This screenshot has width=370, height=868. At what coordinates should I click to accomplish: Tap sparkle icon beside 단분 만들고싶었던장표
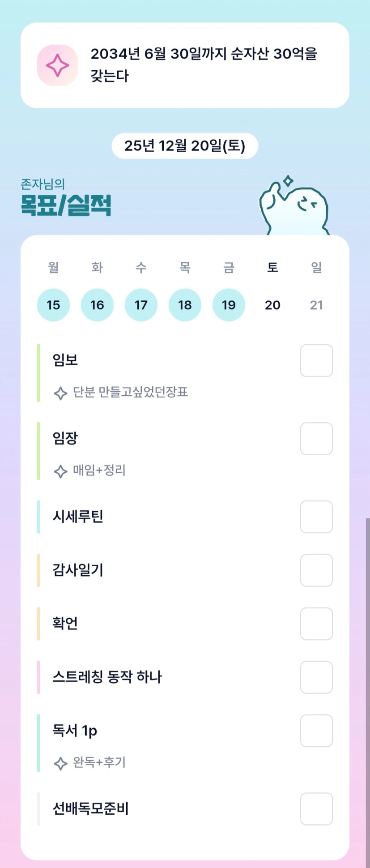(60, 393)
